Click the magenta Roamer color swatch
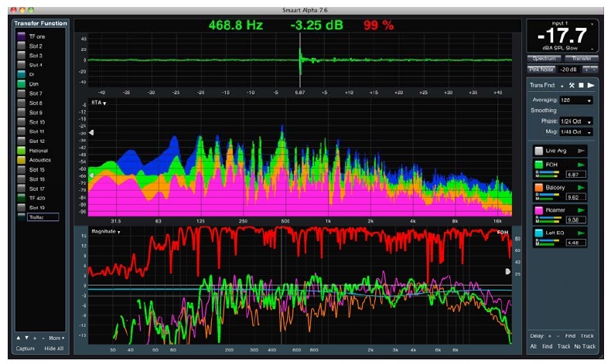 (538, 209)
